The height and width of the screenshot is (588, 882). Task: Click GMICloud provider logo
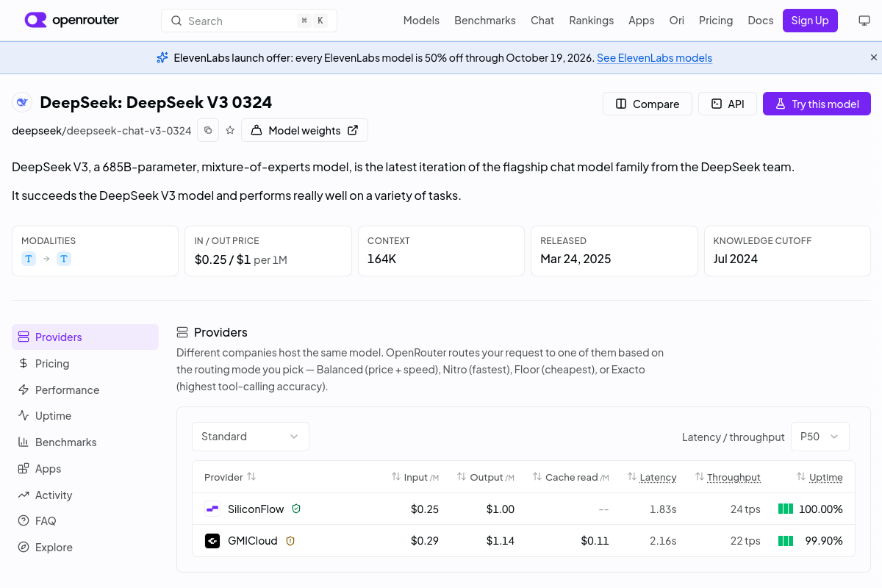(x=212, y=541)
